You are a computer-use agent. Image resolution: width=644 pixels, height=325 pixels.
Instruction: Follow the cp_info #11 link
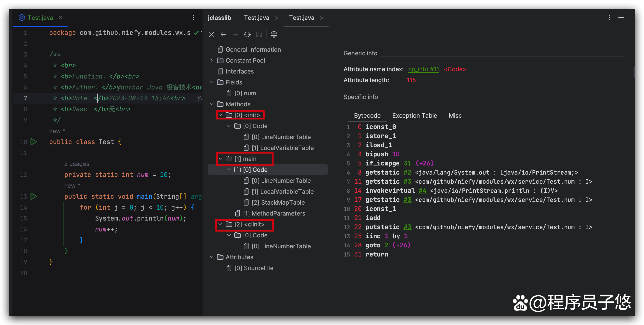tap(423, 69)
